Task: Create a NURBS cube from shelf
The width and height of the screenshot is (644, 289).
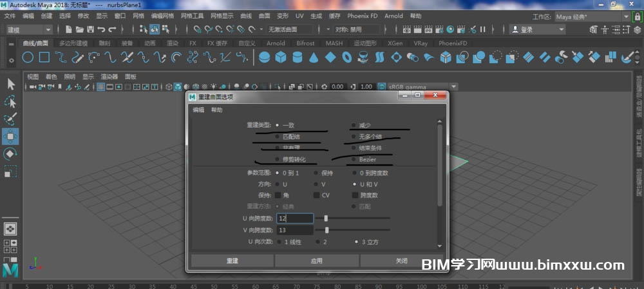Action: (x=281, y=57)
